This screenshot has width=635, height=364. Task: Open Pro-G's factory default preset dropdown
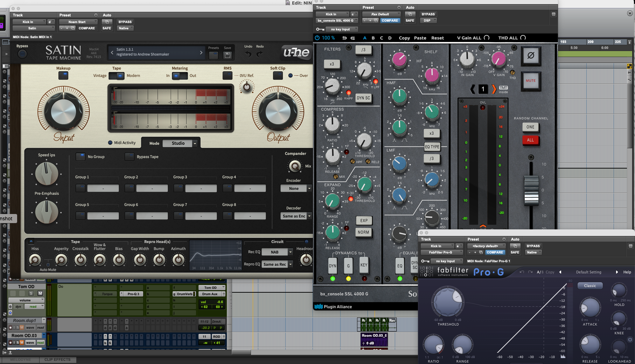click(486, 246)
